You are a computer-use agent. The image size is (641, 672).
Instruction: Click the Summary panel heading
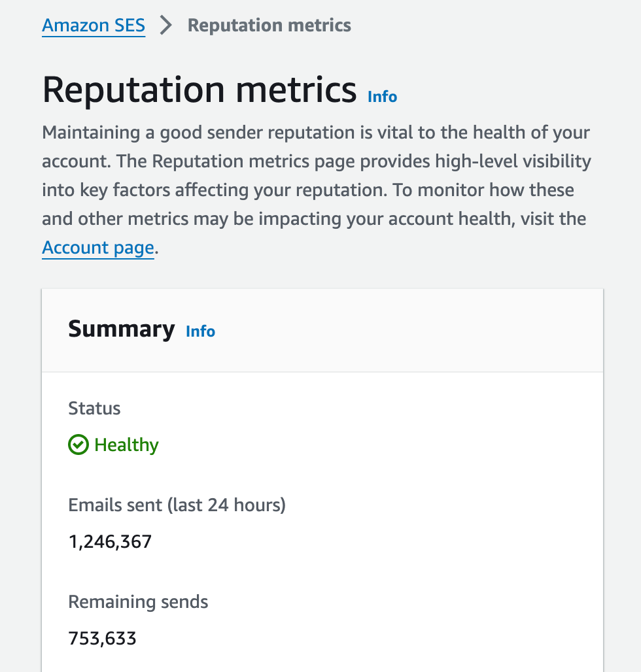pyautogui.click(x=122, y=329)
